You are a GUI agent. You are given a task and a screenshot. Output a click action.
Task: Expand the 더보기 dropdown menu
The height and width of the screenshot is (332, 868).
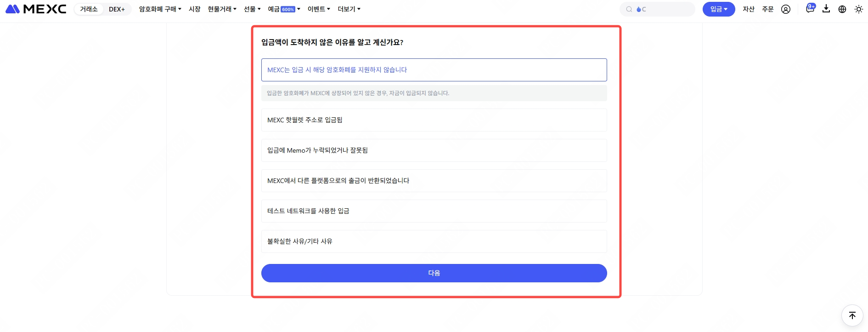pos(349,9)
